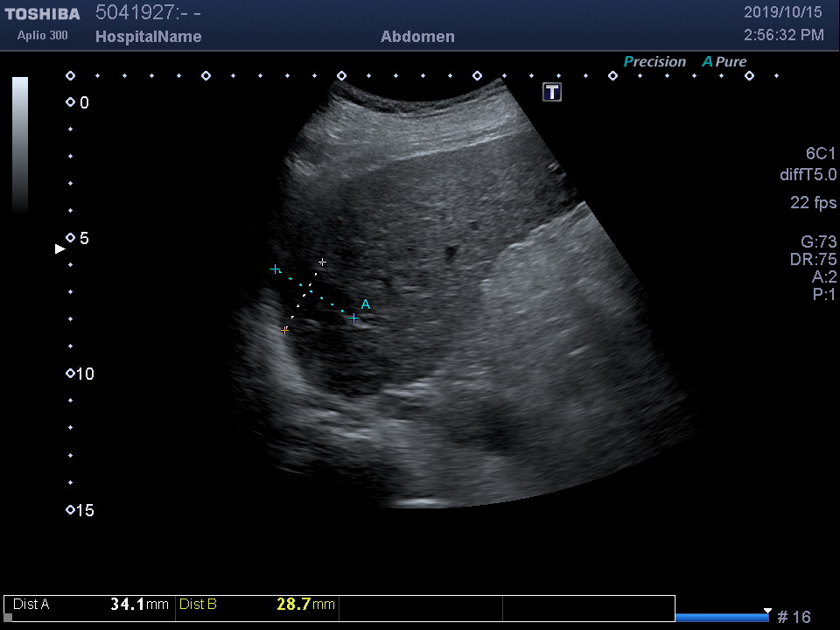Click the white caliper cross of Dist B
The height and width of the screenshot is (630, 840).
(323, 262)
